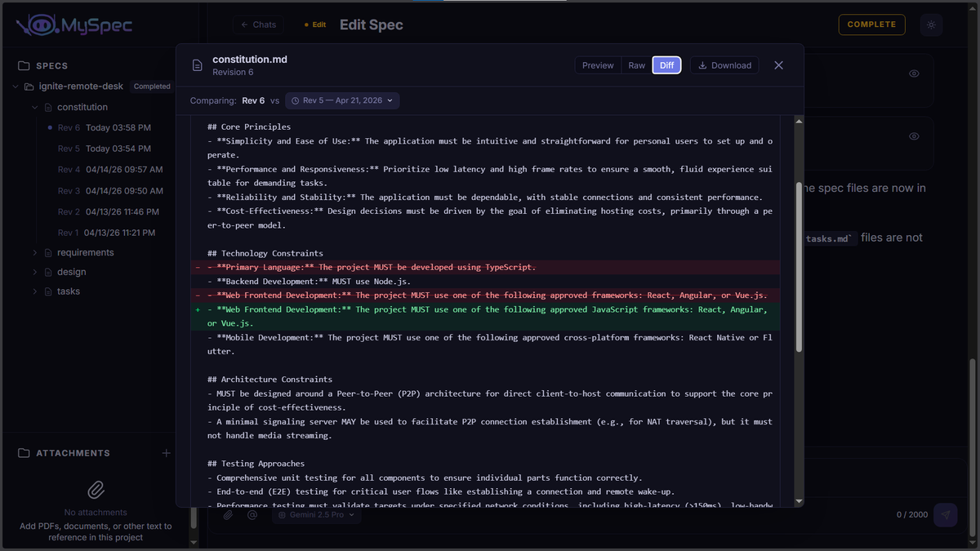Click the SPECS folder icon

pos(24,65)
